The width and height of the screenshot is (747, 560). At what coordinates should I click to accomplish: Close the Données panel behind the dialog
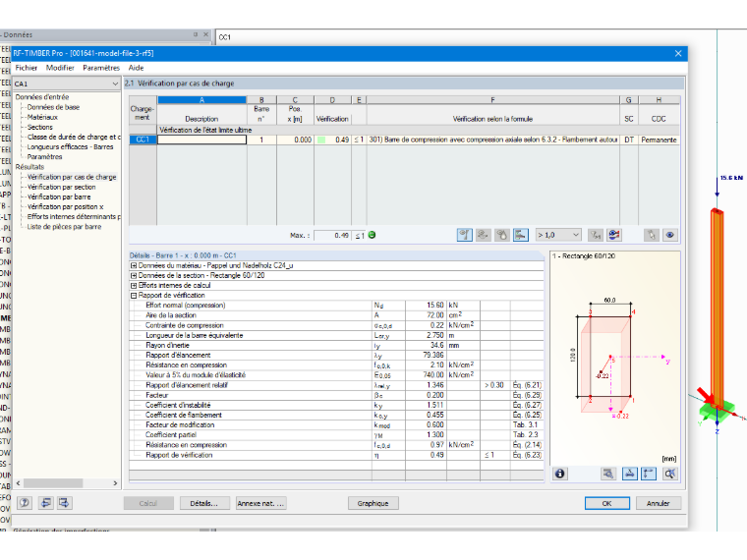(205, 34)
